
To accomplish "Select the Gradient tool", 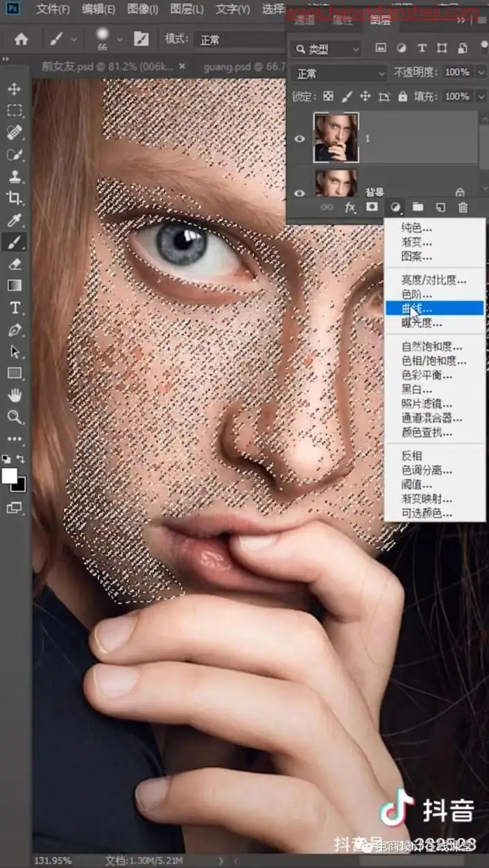I will (x=14, y=285).
